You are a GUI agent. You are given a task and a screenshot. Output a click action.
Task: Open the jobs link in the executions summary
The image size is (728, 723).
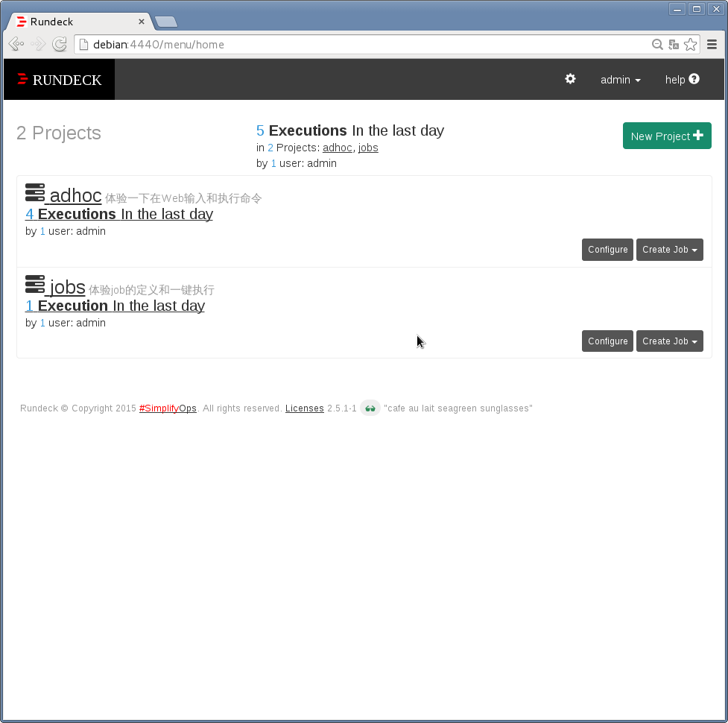[x=368, y=148]
